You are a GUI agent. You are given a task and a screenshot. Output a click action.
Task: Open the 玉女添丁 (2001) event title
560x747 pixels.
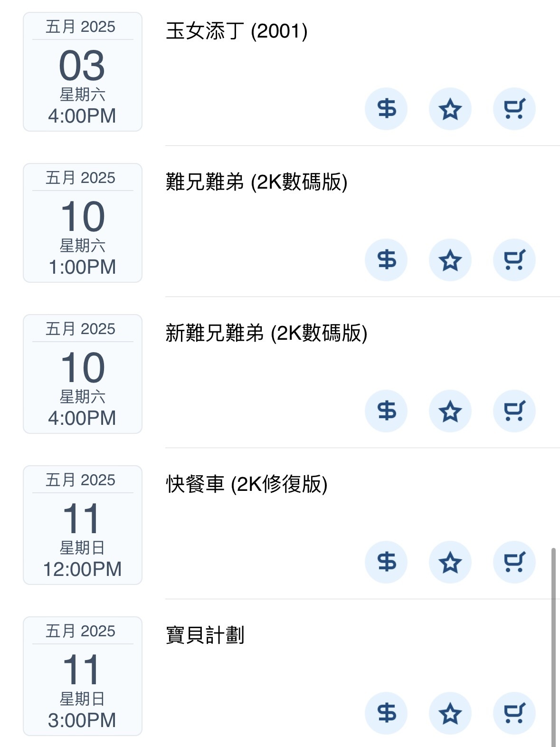[x=237, y=31]
